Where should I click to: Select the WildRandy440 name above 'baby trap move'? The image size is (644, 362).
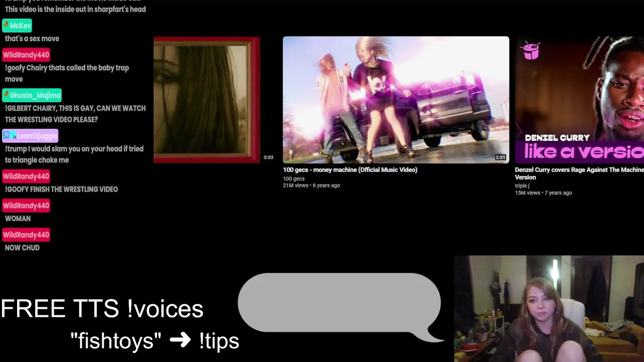[x=26, y=55]
